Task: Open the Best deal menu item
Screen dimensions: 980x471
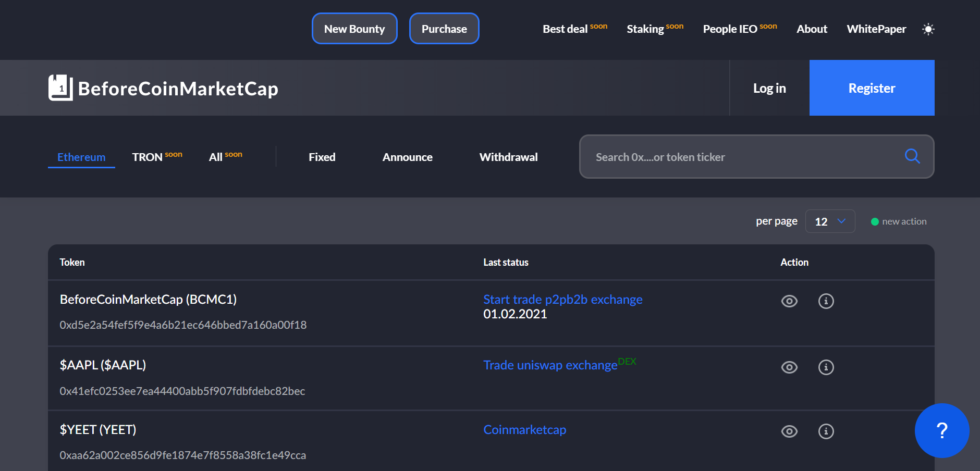Action: coord(575,29)
